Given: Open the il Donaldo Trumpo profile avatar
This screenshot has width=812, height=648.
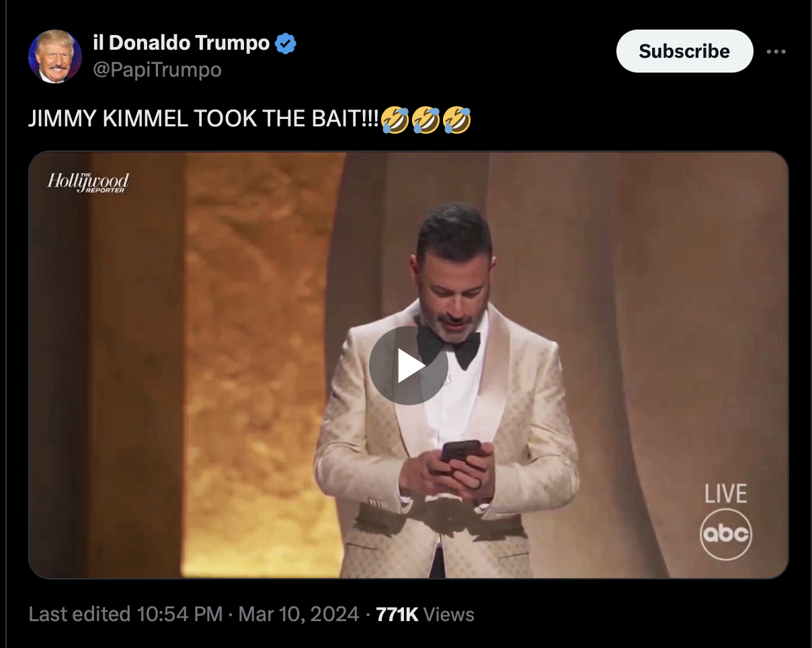Looking at the screenshot, I should click(x=55, y=56).
